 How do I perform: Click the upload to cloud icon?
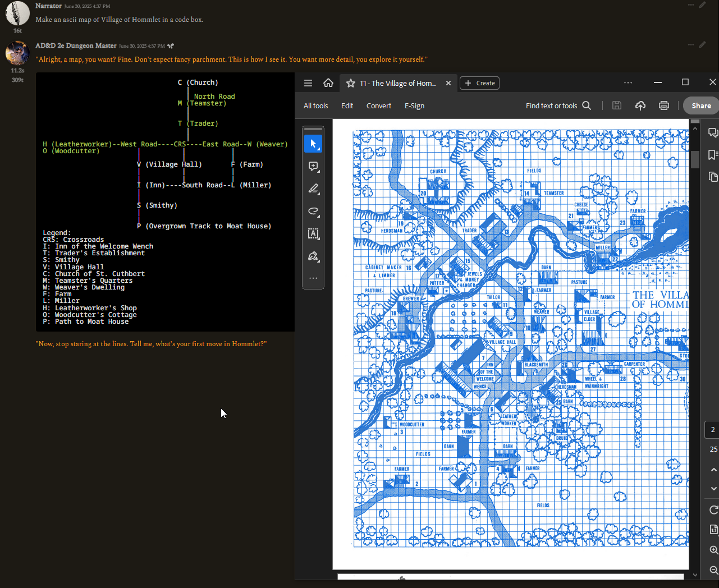[x=640, y=105]
